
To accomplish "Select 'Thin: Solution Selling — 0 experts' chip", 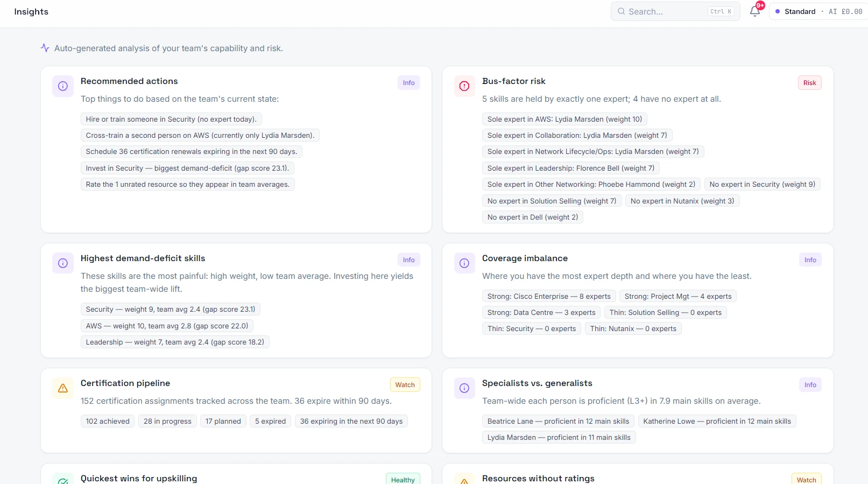I will [x=666, y=313].
